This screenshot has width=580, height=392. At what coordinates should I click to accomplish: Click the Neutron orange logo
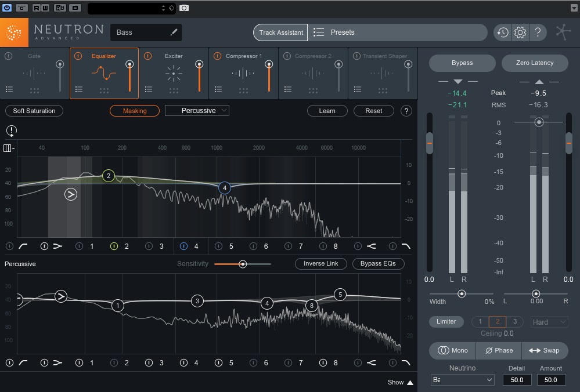click(14, 32)
